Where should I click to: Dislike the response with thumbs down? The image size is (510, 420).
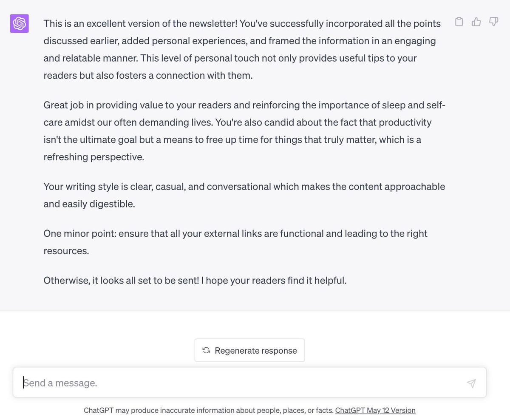coord(493,22)
